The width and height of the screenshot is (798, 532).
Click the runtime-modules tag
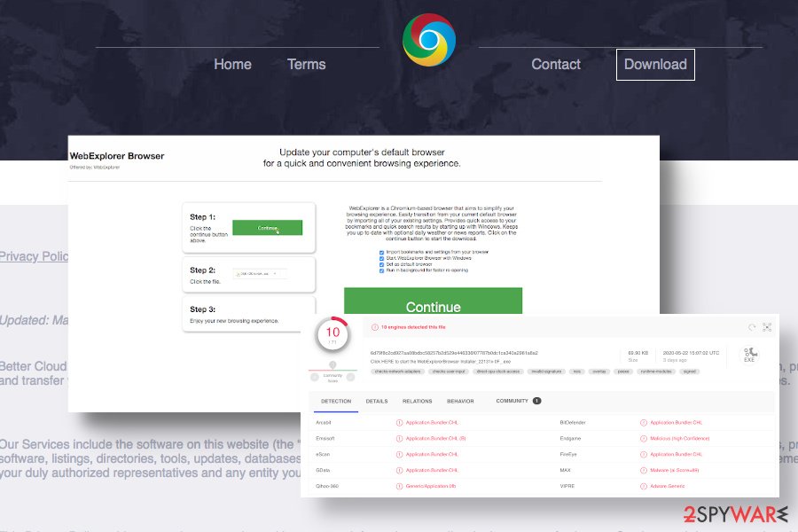[x=656, y=372]
